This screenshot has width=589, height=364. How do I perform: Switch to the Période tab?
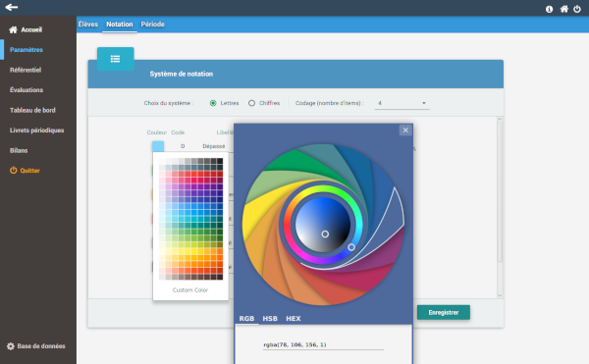(x=152, y=24)
